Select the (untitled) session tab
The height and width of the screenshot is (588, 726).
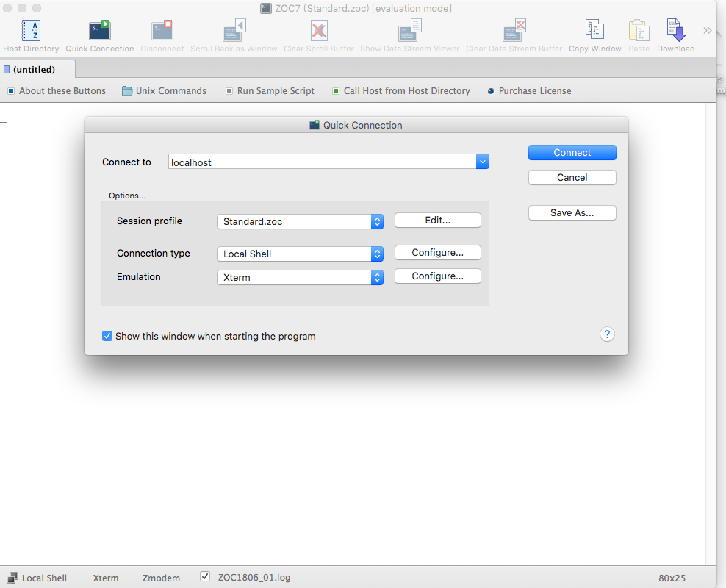tap(37, 69)
